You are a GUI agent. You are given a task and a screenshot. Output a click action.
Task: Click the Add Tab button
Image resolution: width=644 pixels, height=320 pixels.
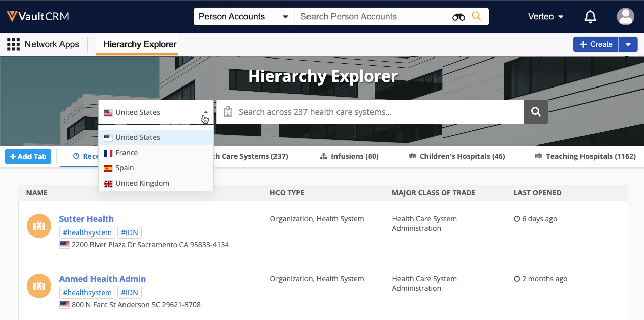click(x=28, y=157)
